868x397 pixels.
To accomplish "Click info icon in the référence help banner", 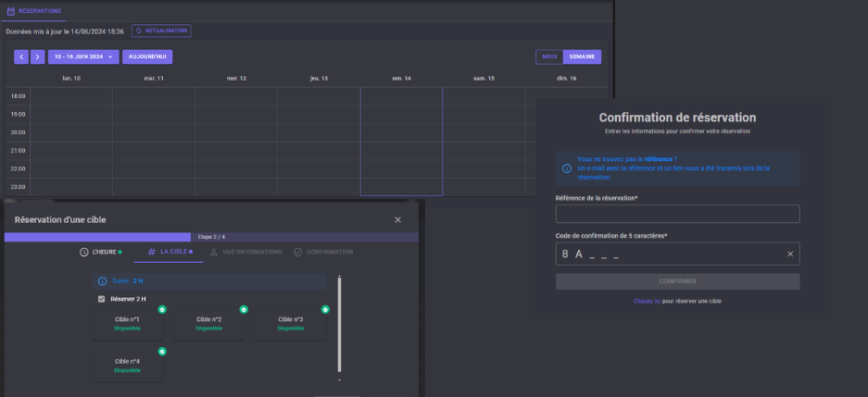I will point(567,168).
